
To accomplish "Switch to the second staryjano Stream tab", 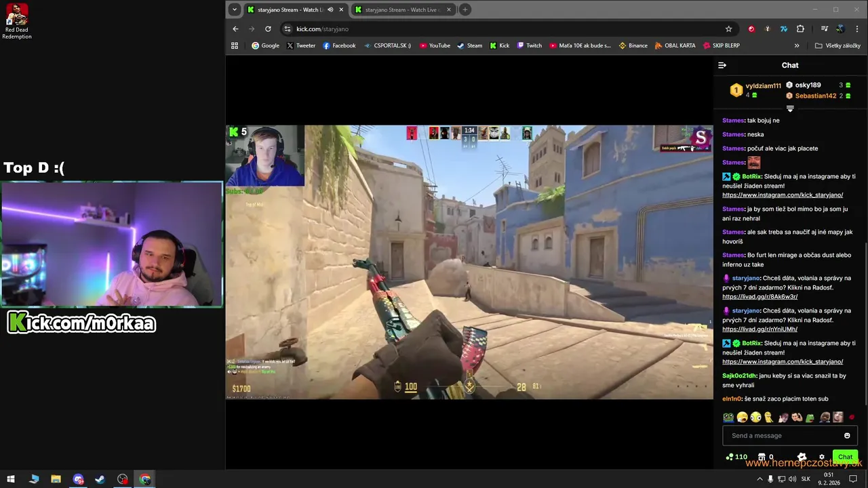I will [403, 9].
